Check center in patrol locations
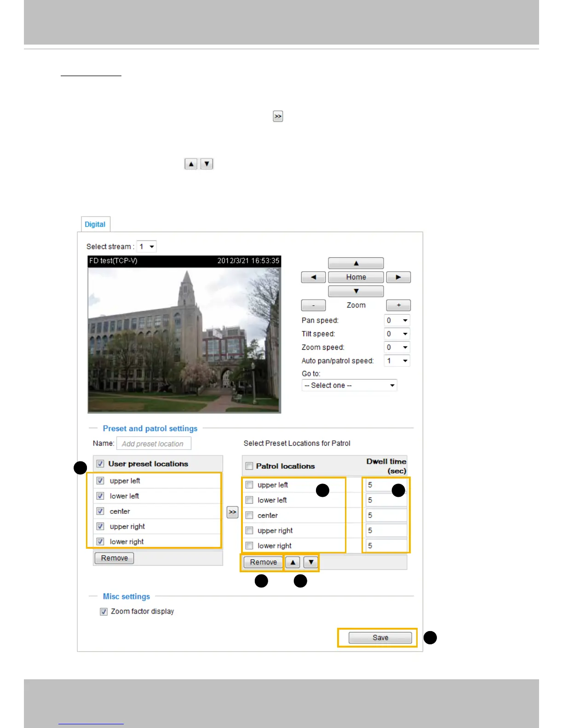This screenshot has height=728, width=563. coord(249,515)
